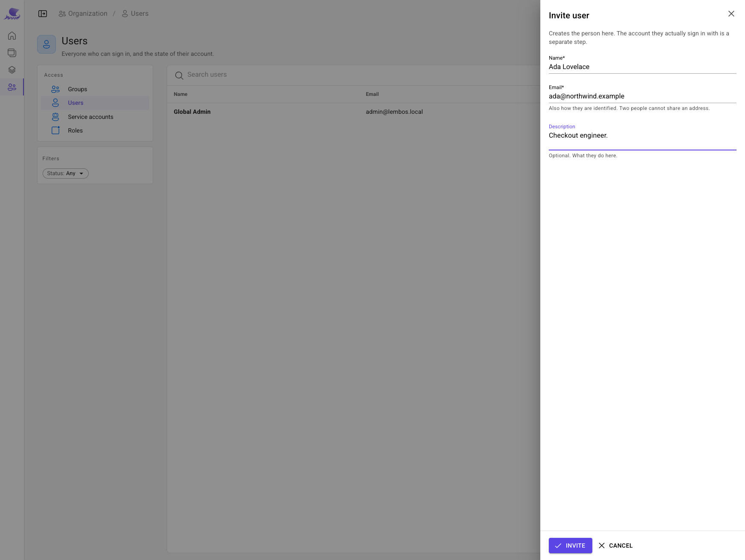Viewport: 745px width, 560px height.
Task: Click the Groups people icon
Action: 55,89
